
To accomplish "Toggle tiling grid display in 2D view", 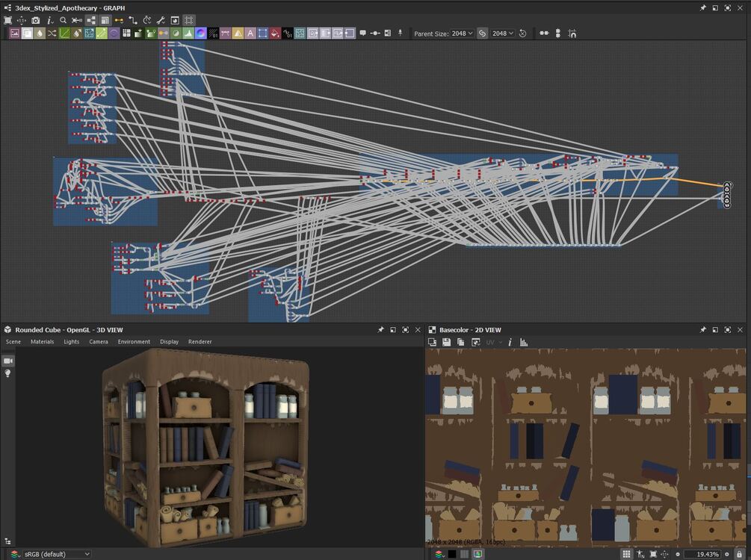I will pyautogui.click(x=626, y=554).
